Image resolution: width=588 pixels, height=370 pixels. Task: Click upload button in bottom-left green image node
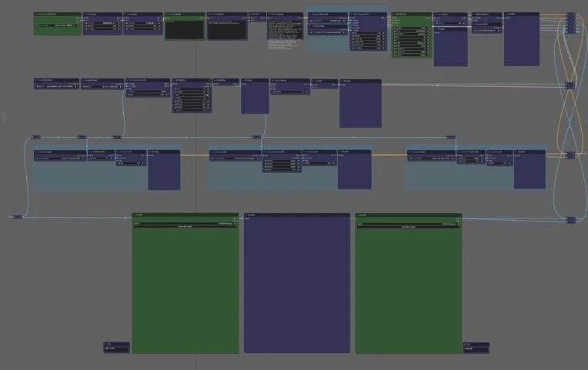(185, 227)
